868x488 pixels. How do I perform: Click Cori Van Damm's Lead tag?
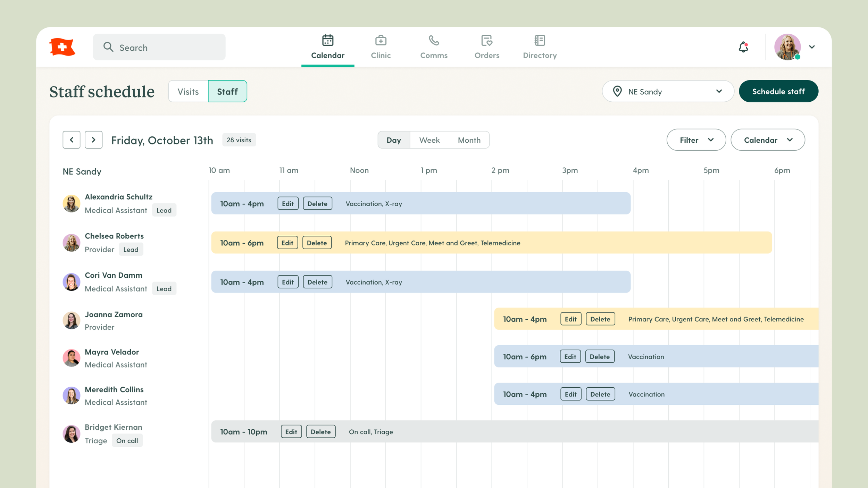pyautogui.click(x=164, y=288)
